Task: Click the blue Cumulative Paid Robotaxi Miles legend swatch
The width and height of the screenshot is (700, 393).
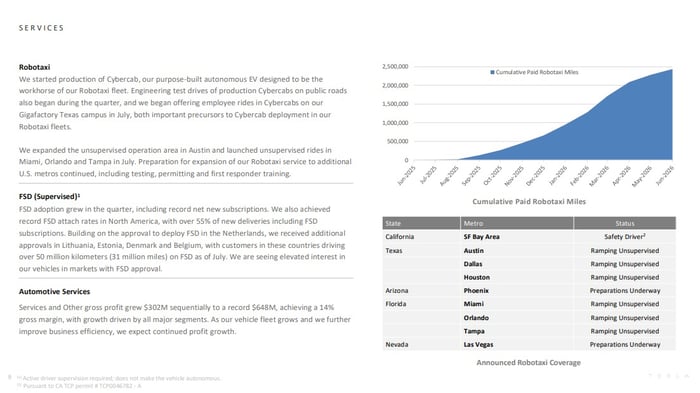Action: (x=492, y=72)
